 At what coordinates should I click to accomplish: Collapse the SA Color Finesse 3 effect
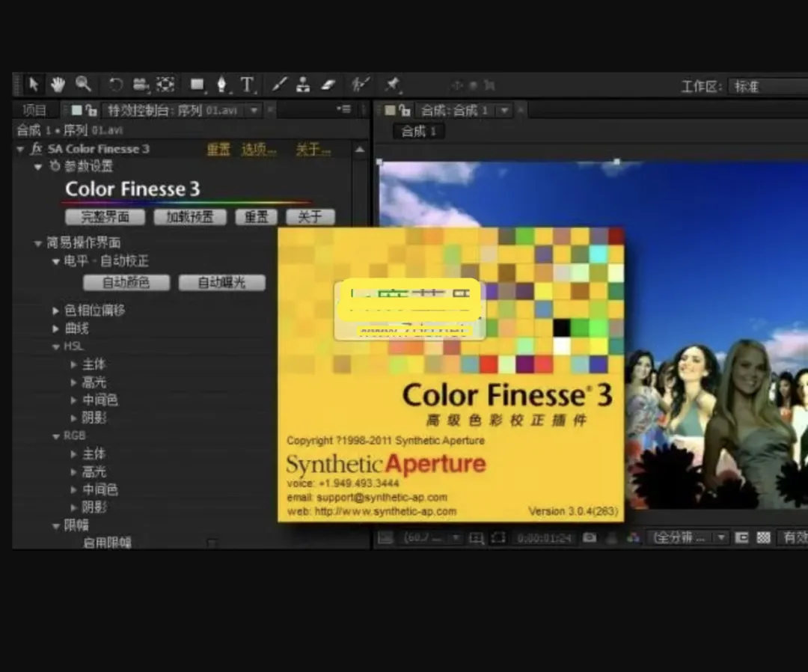pyautogui.click(x=20, y=150)
